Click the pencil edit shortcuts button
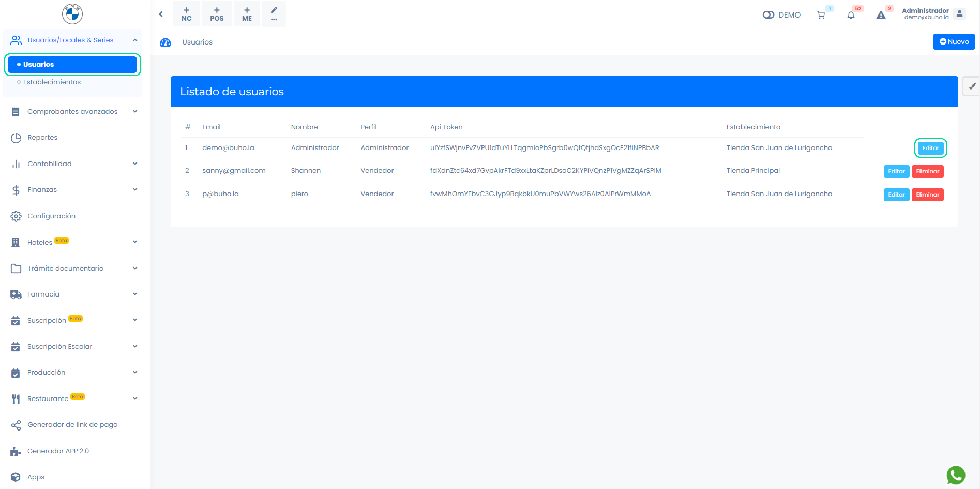This screenshot has height=489, width=980. (x=274, y=14)
